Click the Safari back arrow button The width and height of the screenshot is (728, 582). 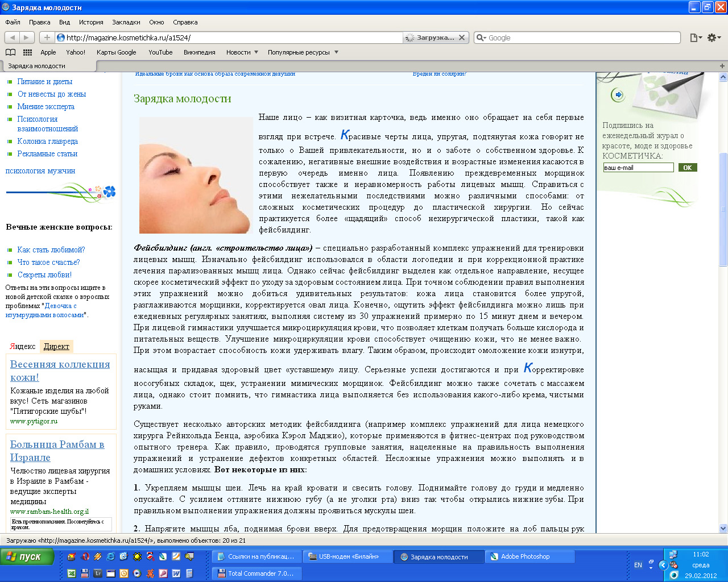click(13, 38)
